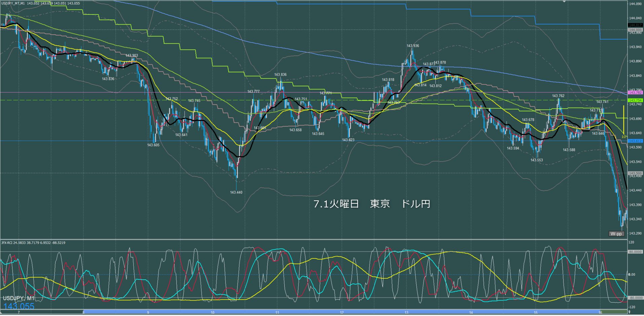Click the 143.752 price label
644x316 pixels.
(x=172, y=99)
